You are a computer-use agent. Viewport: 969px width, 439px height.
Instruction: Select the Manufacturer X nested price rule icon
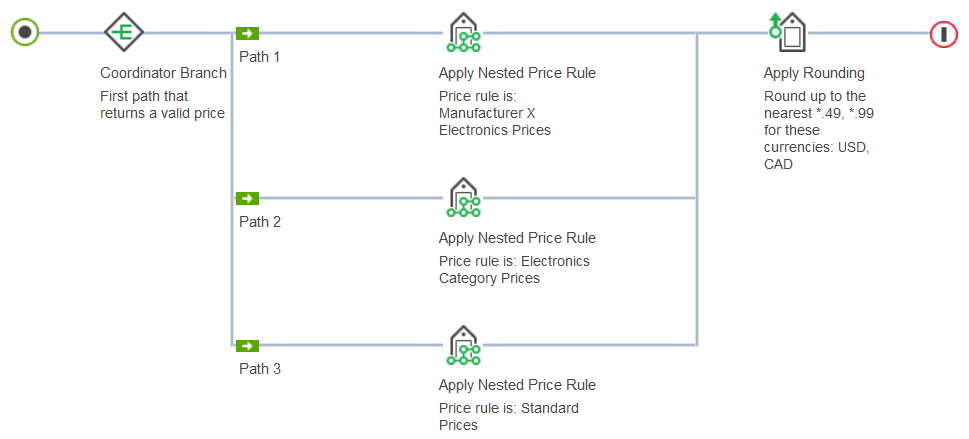pos(463,33)
